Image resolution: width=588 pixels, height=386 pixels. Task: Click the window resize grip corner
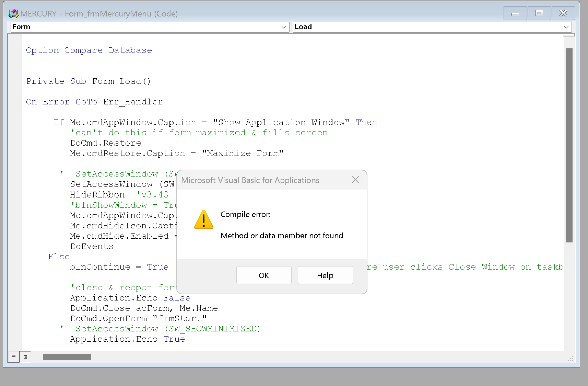pyautogui.click(x=571, y=359)
